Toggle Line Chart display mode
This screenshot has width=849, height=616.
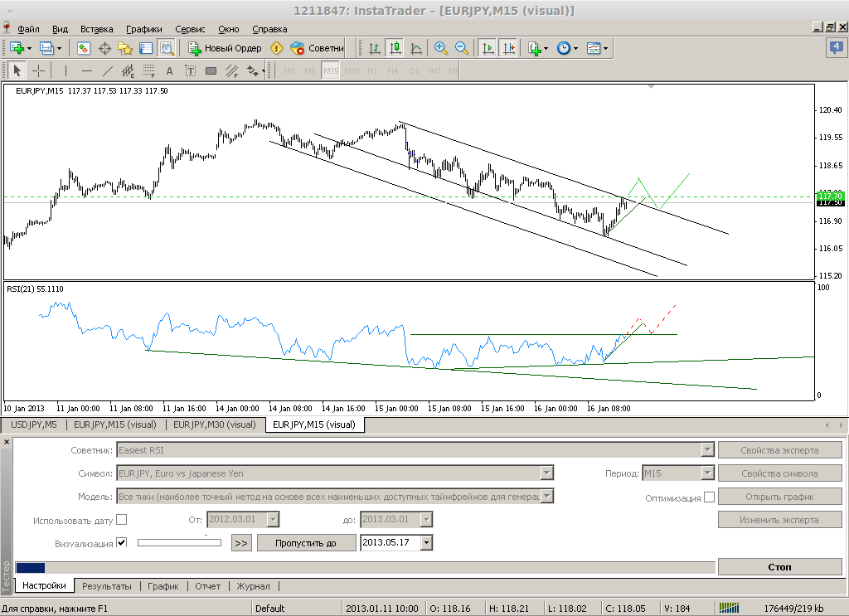[416, 48]
